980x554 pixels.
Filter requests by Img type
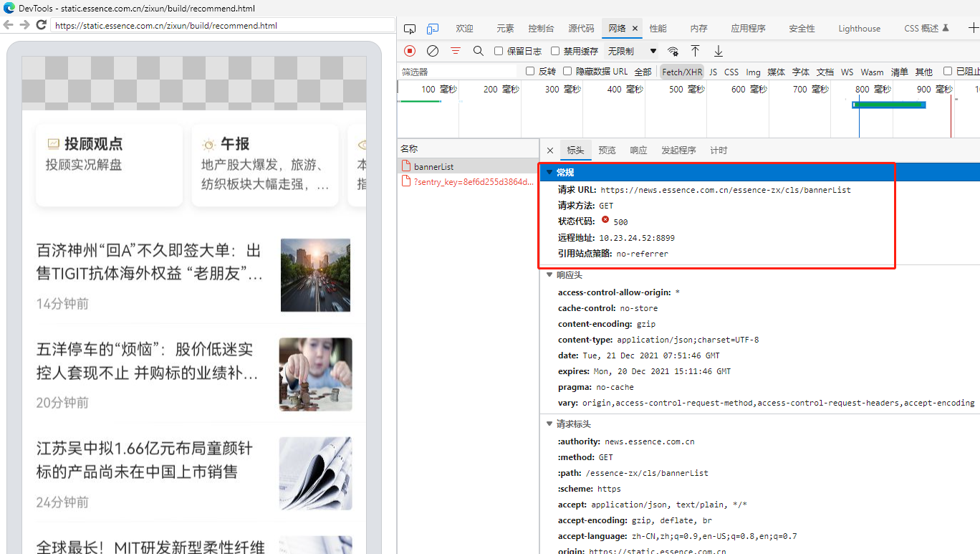pyautogui.click(x=753, y=72)
